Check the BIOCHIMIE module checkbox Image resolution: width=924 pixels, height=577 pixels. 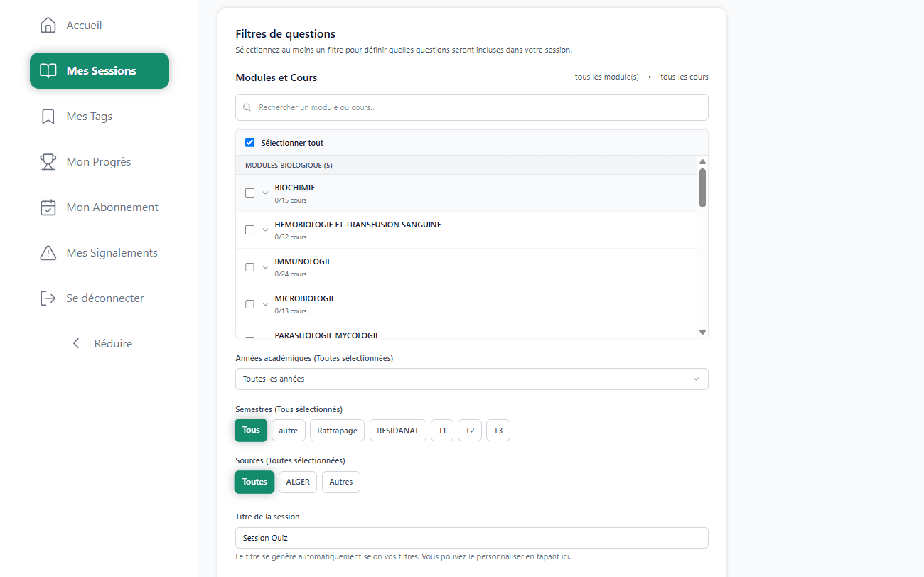click(x=250, y=193)
